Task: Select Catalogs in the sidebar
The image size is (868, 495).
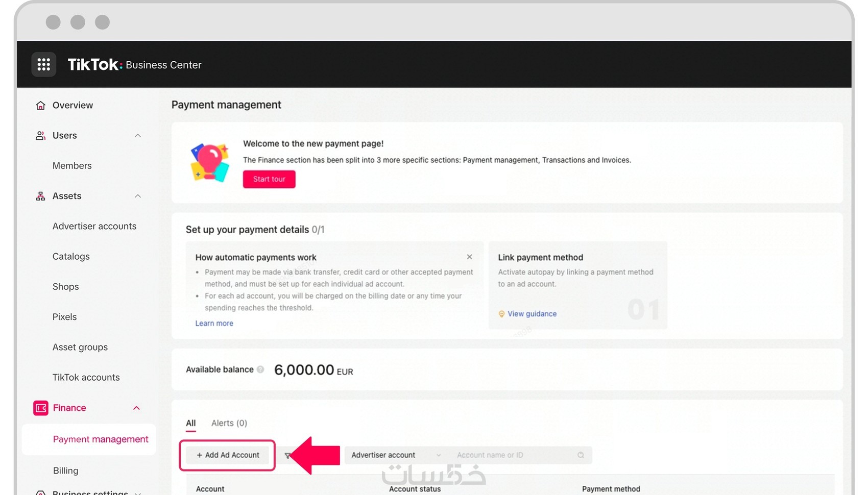Action: coord(71,256)
